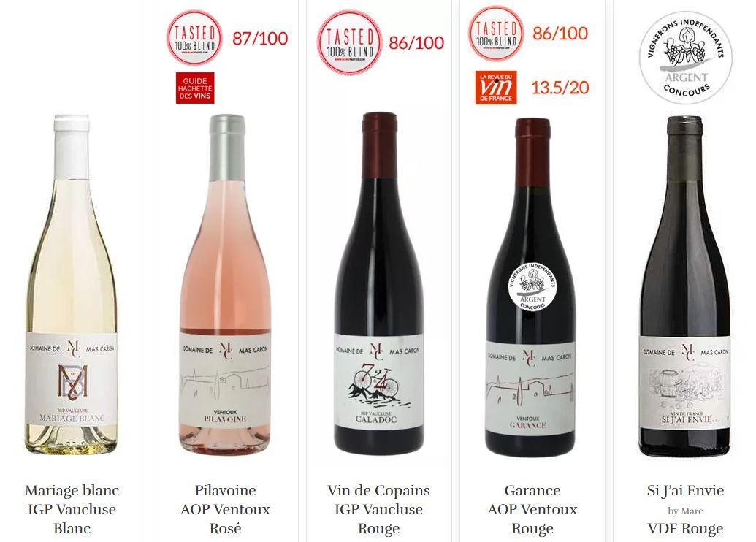Open the Si J'ai Envie VDF Rouge link
The image size is (756, 542).
[x=685, y=509]
